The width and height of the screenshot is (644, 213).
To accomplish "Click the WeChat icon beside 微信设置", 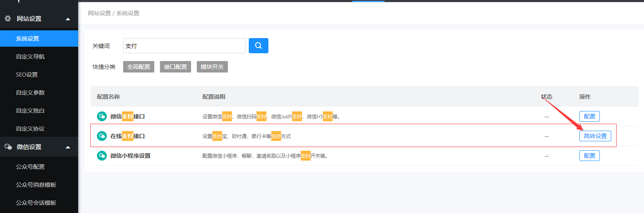I will click(8, 147).
